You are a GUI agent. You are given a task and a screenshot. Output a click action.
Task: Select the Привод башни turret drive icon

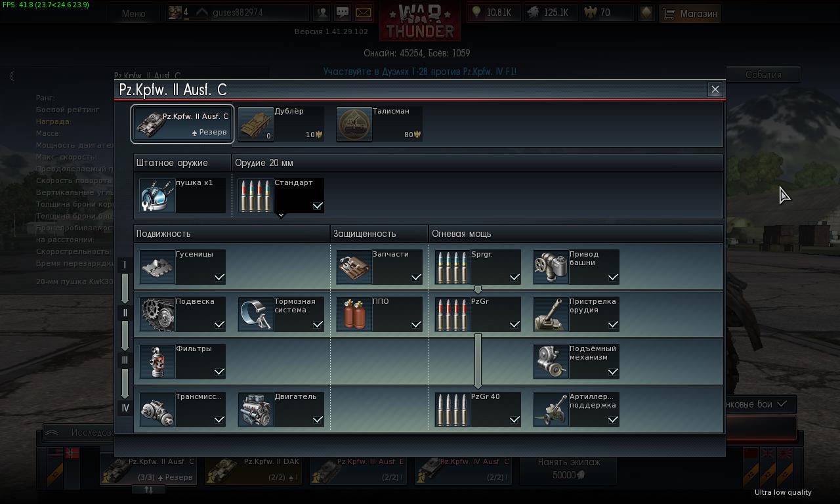[551, 267]
